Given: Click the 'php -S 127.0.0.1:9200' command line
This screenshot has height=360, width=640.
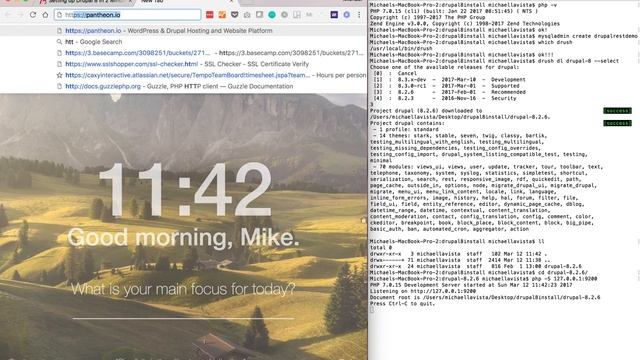Looking at the screenshot, I should [484, 279].
